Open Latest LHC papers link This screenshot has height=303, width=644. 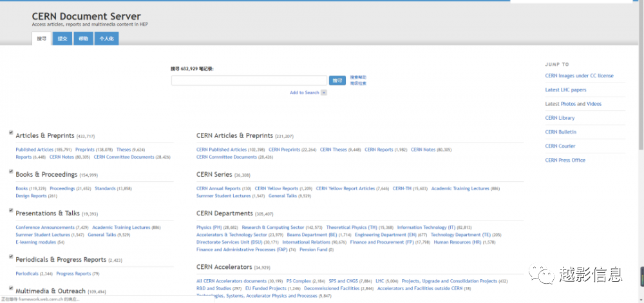point(565,90)
